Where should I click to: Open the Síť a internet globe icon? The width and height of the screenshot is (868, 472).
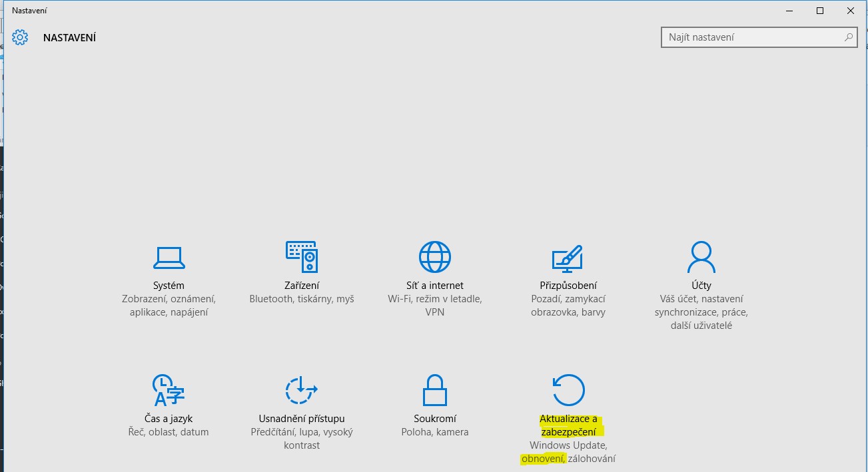click(435, 256)
